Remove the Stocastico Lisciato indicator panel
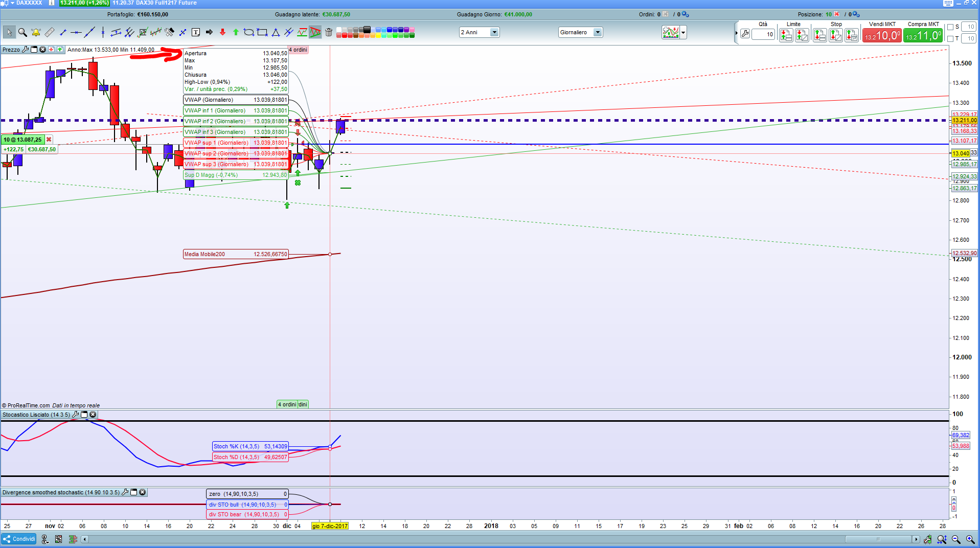 [93, 415]
